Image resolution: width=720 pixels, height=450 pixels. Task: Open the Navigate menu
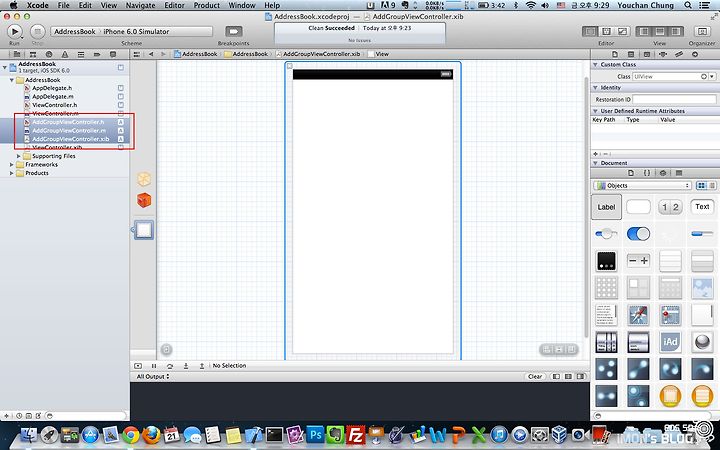tap(141, 5)
